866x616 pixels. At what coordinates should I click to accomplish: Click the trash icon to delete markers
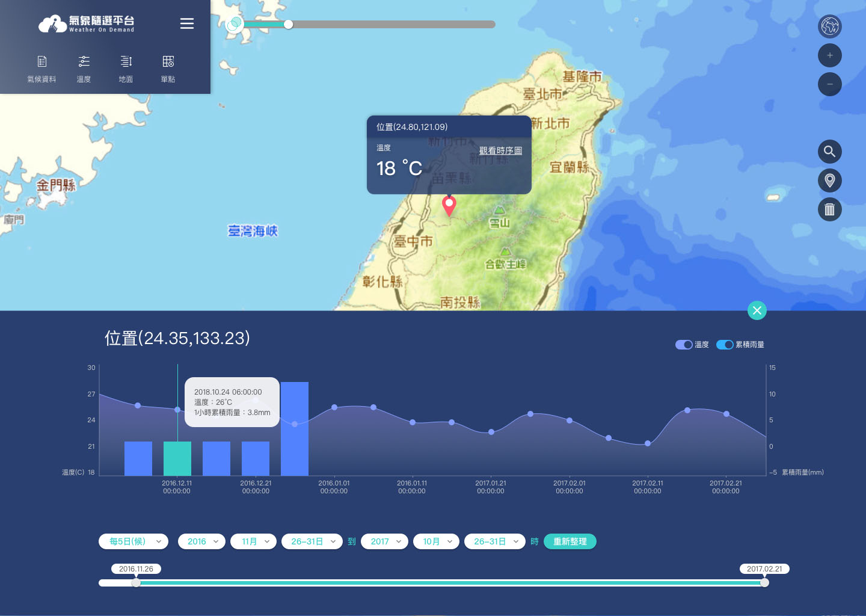830,209
